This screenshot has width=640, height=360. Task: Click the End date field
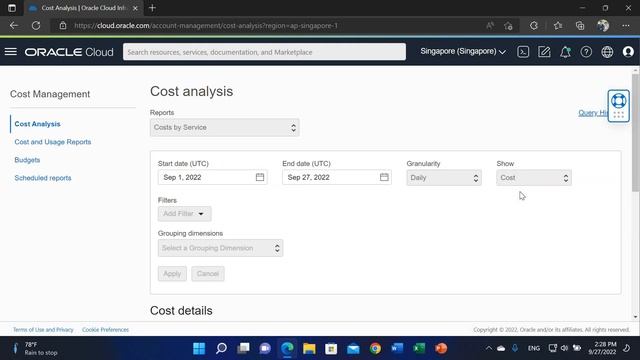coord(337,177)
